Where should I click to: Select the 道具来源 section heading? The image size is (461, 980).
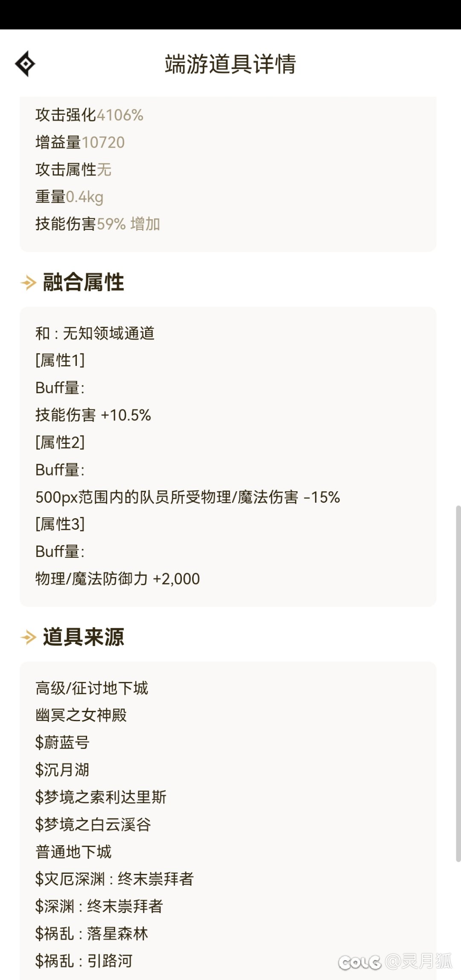point(83,637)
